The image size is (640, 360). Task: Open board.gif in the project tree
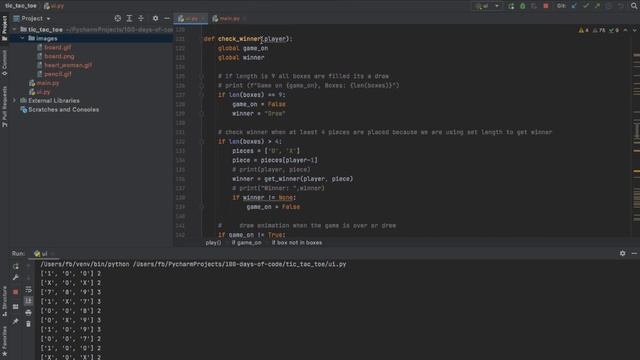[x=58, y=47]
